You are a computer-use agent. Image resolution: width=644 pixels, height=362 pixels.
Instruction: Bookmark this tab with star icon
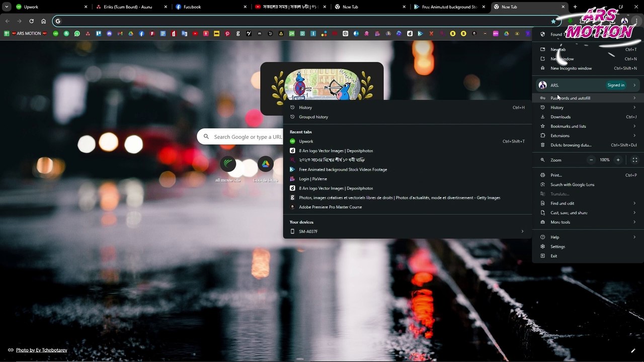coord(553,21)
